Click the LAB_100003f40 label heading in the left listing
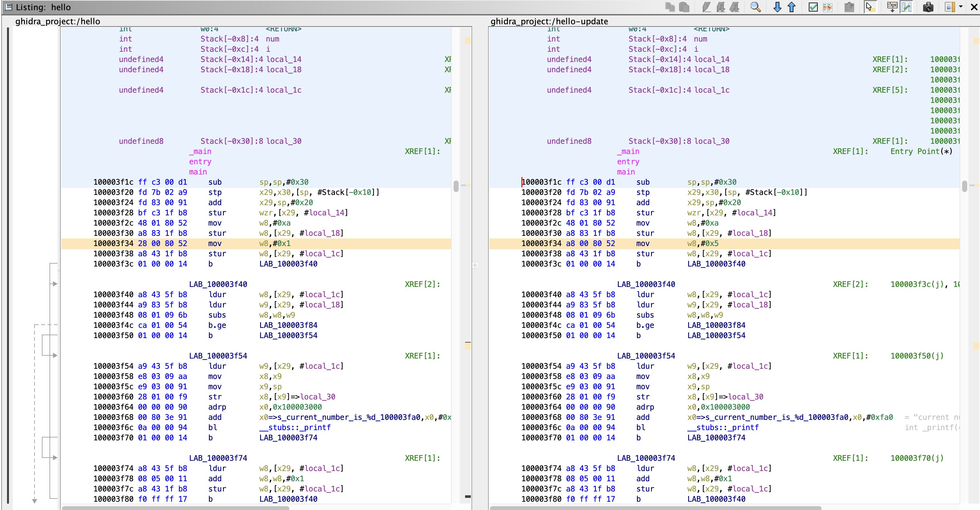The height and width of the screenshot is (510, 980). [x=218, y=284]
